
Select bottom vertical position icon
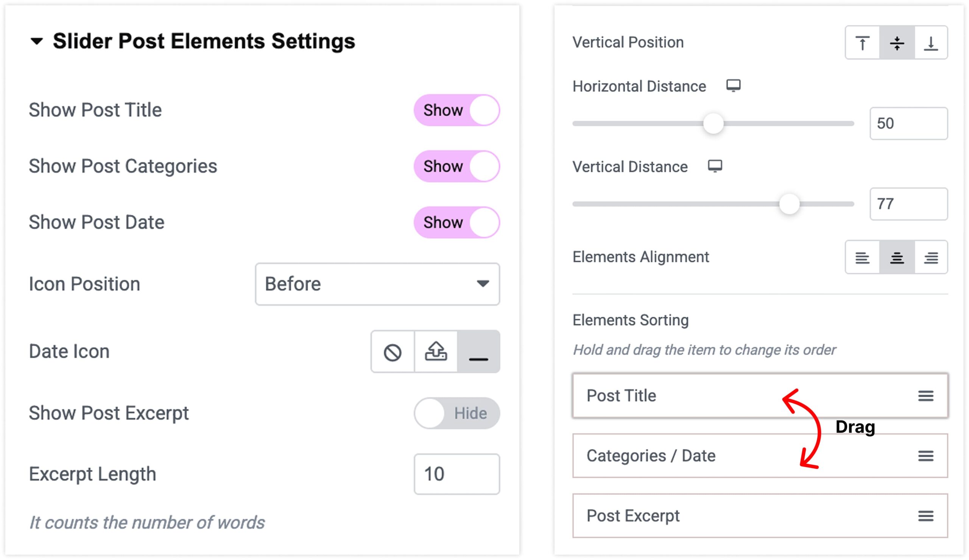point(931,43)
